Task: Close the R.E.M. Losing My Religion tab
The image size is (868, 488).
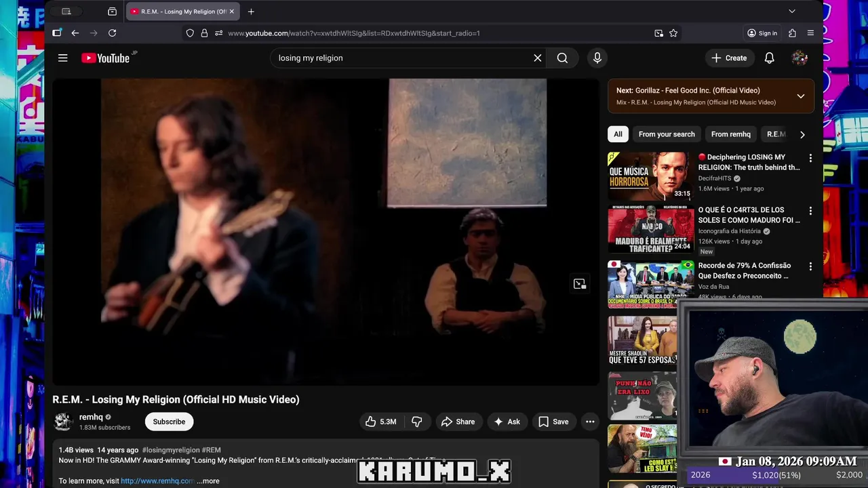Action: 231,12
